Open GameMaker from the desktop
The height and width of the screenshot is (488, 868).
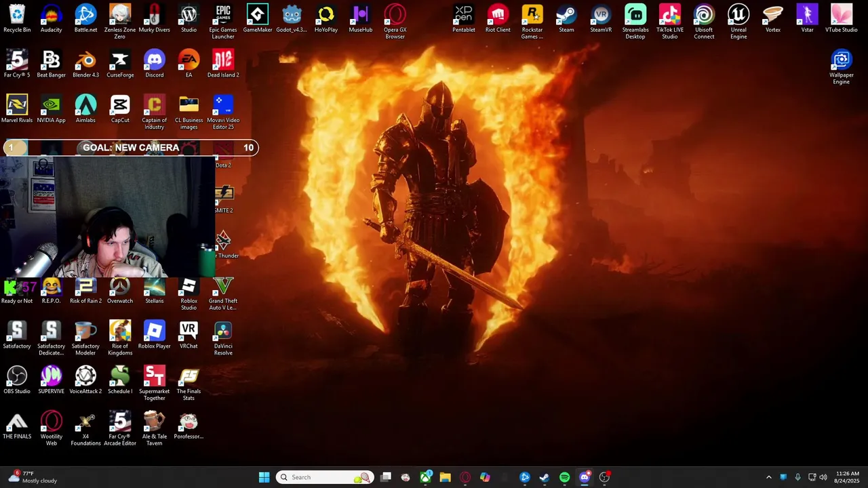(x=258, y=19)
